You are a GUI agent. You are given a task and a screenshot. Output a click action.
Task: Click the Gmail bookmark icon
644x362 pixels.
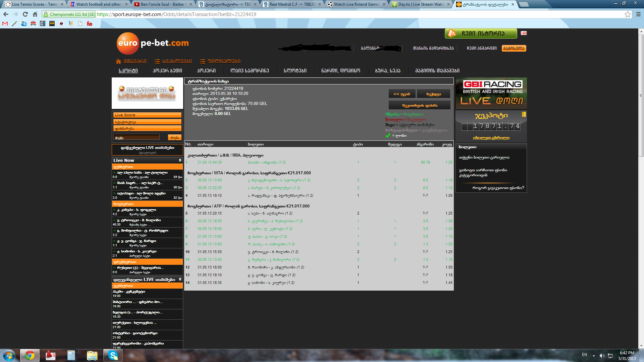tap(5, 23)
